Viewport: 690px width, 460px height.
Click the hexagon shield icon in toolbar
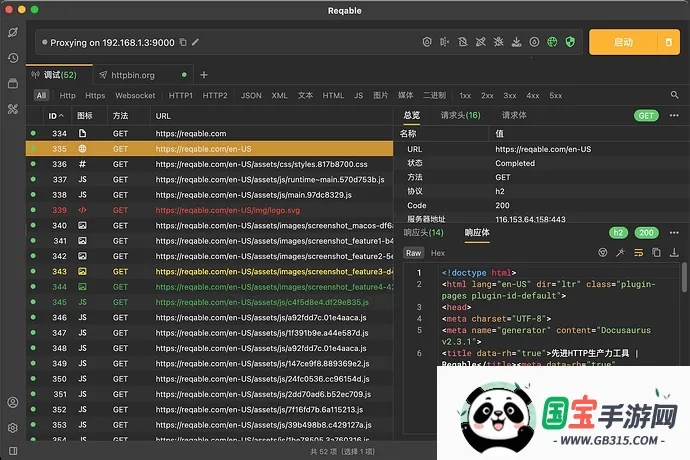click(x=427, y=42)
